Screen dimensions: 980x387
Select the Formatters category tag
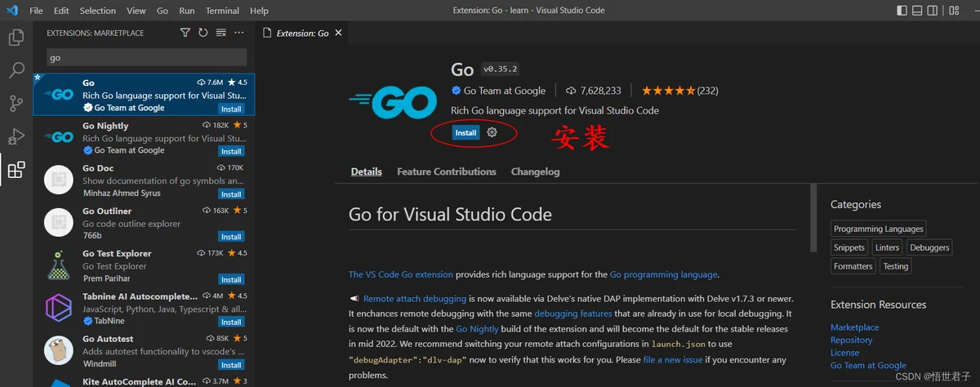(x=853, y=266)
